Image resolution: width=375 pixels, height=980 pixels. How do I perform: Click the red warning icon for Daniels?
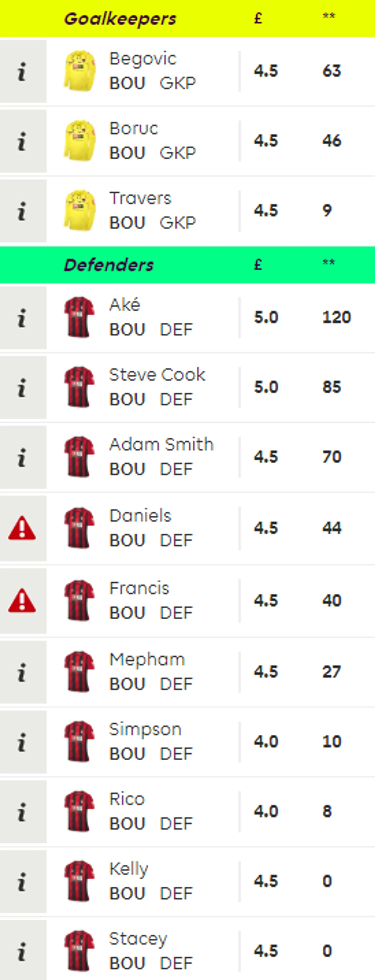click(22, 528)
